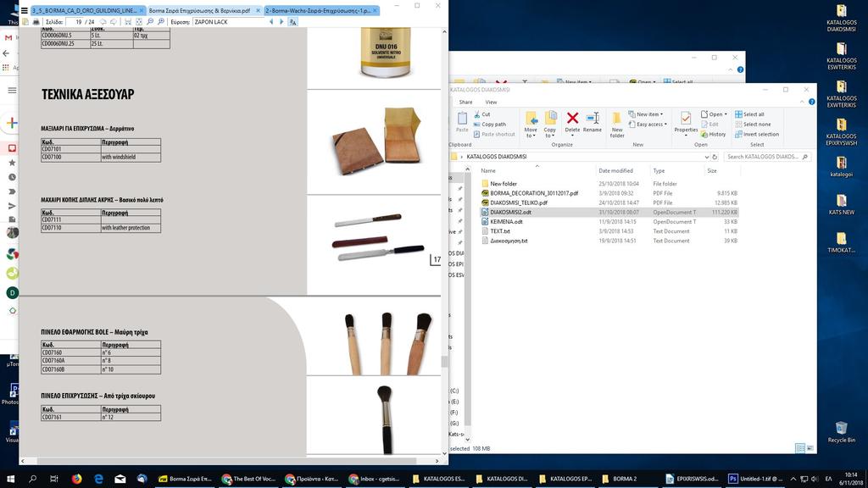Screen dimensions: 868x488
Task: Select Διακοσμηση.txt file
Action: (509, 241)
